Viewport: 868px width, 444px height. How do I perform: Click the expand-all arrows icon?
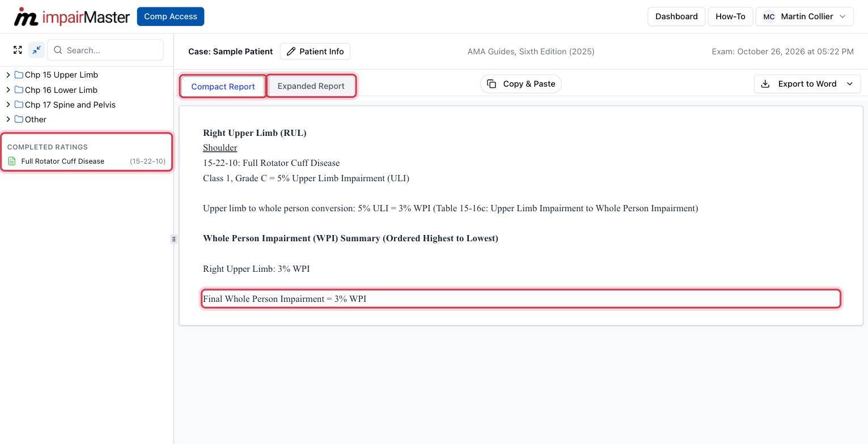pyautogui.click(x=18, y=50)
